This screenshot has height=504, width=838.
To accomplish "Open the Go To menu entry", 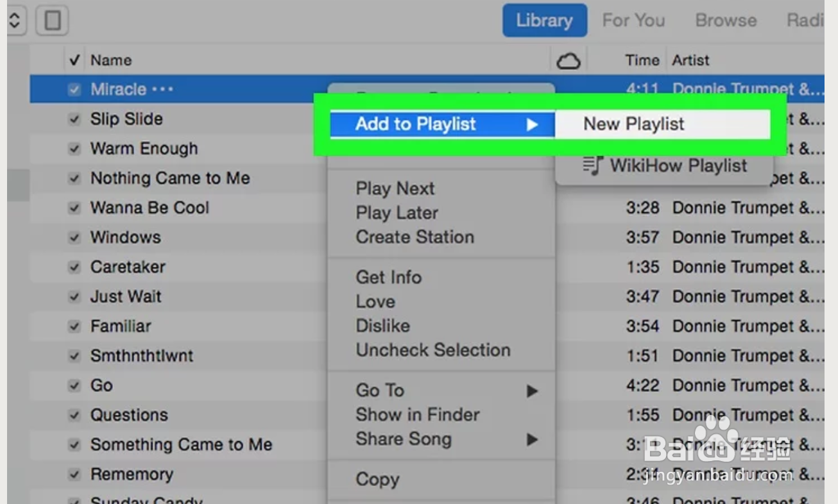I will (x=380, y=391).
